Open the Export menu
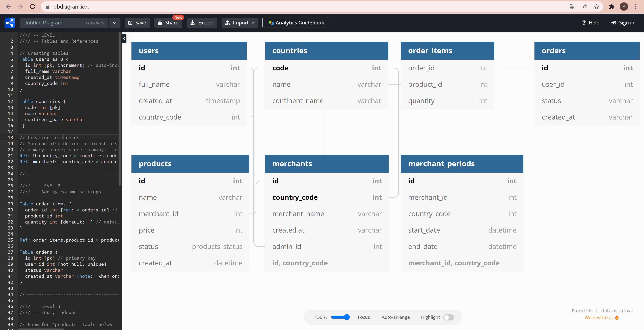 (202, 23)
